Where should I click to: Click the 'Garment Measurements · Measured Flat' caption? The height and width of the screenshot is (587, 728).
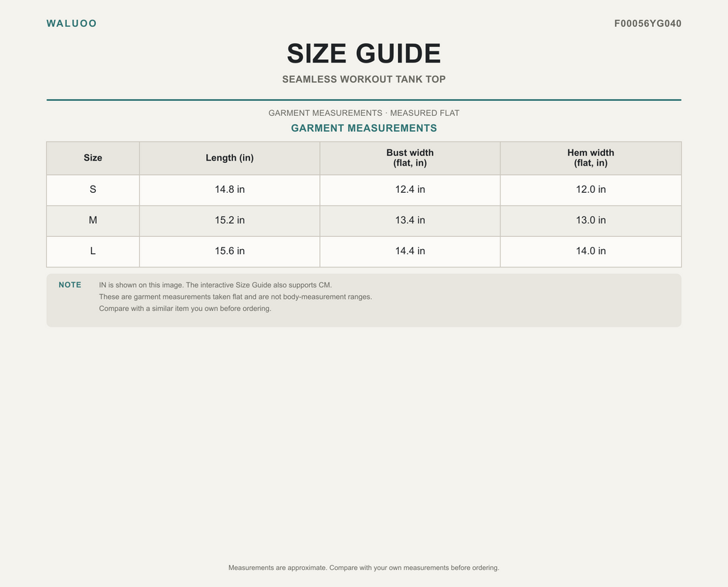(x=364, y=113)
